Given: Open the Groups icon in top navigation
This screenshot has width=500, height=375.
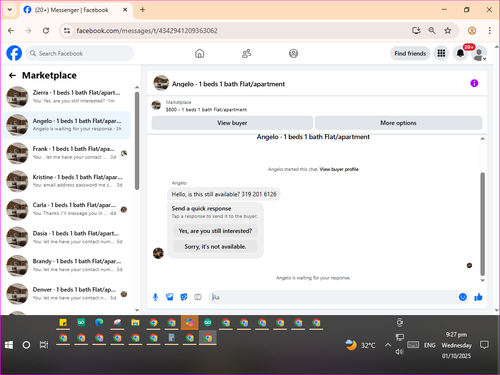Looking at the screenshot, I should (293, 53).
